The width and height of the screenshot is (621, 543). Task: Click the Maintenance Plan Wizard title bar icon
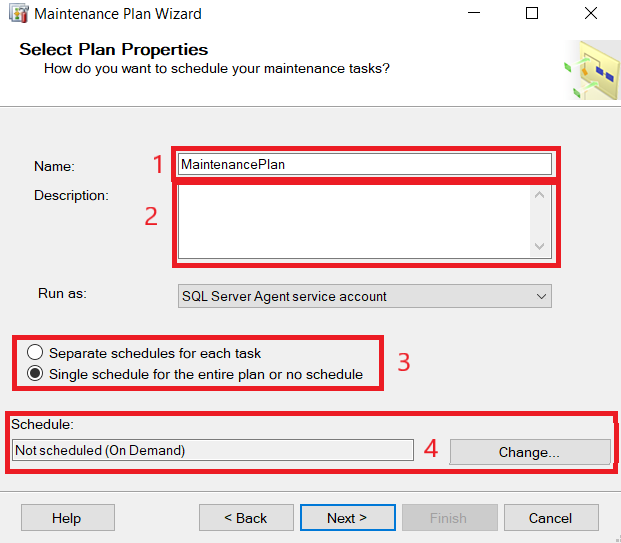pos(18,14)
